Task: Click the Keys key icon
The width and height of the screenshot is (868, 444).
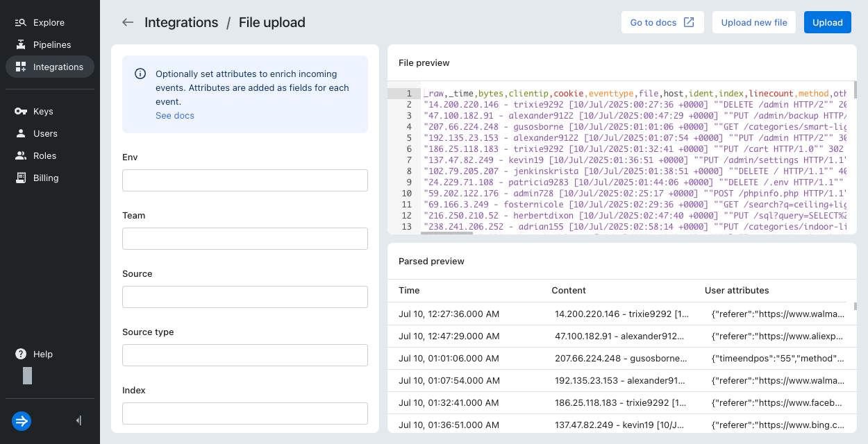Action: (x=21, y=111)
